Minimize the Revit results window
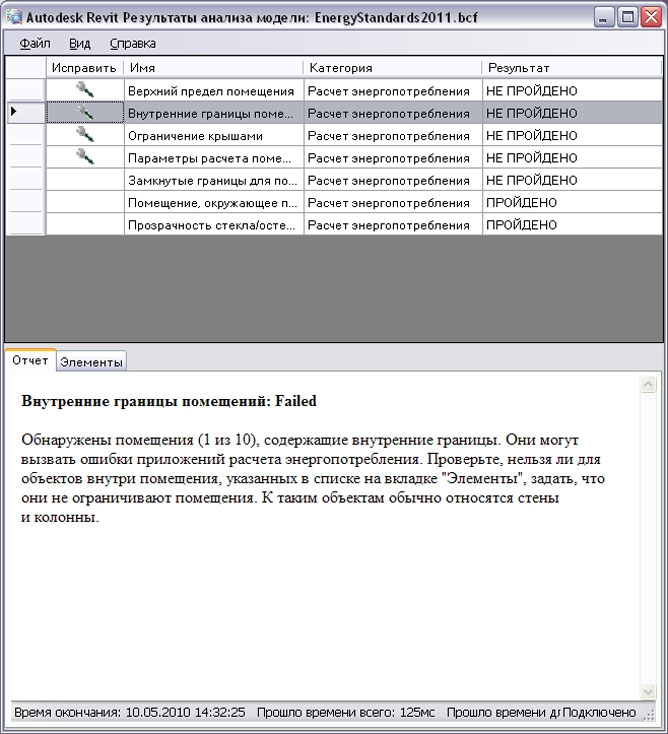Viewport: 668px width, 734px height. click(x=604, y=17)
